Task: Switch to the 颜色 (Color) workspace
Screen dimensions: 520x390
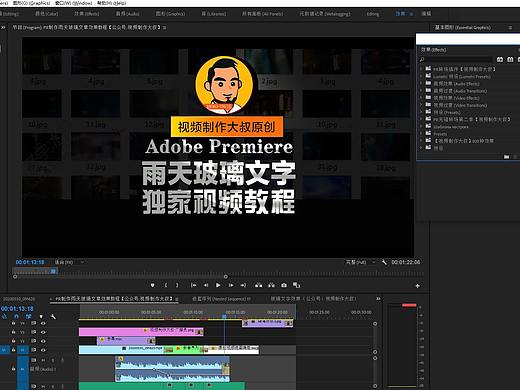Action: pyautogui.click(x=46, y=14)
